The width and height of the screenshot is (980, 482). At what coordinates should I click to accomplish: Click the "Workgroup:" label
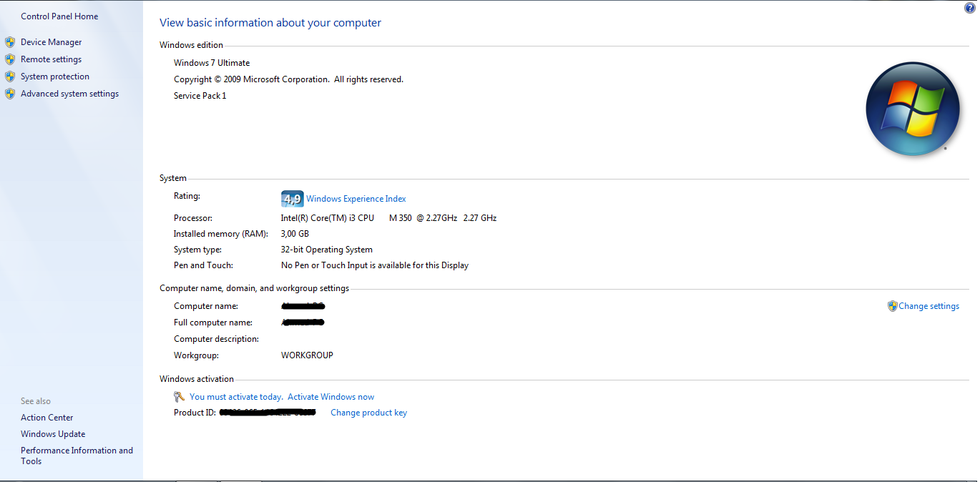point(197,355)
